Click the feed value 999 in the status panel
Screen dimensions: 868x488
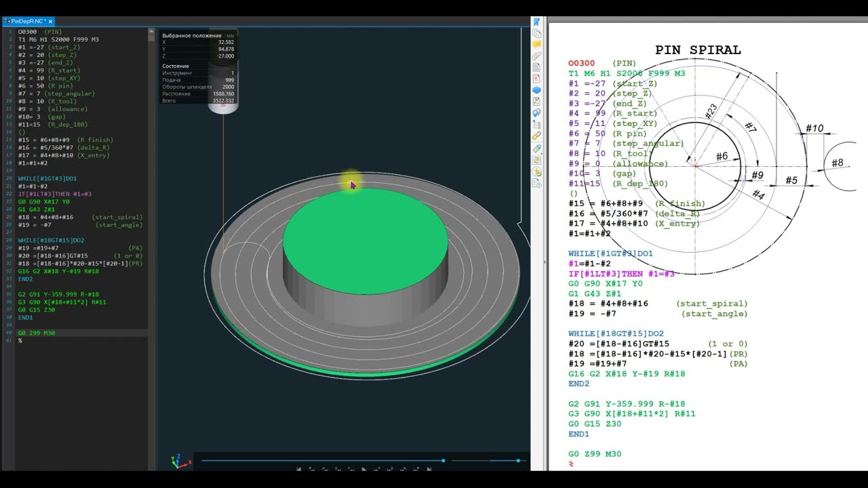[230, 80]
